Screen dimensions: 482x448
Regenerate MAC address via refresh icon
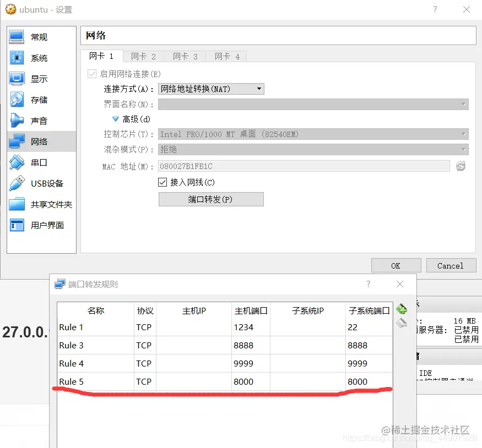click(461, 165)
